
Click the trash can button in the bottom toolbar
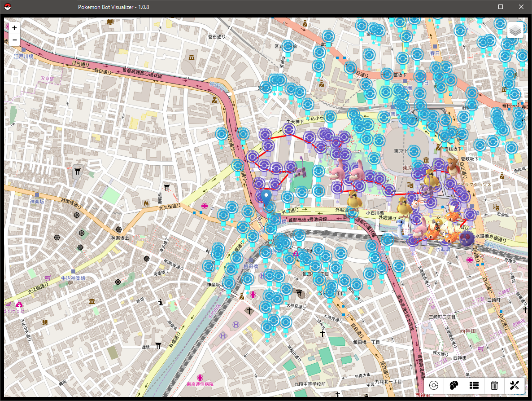coord(494,385)
